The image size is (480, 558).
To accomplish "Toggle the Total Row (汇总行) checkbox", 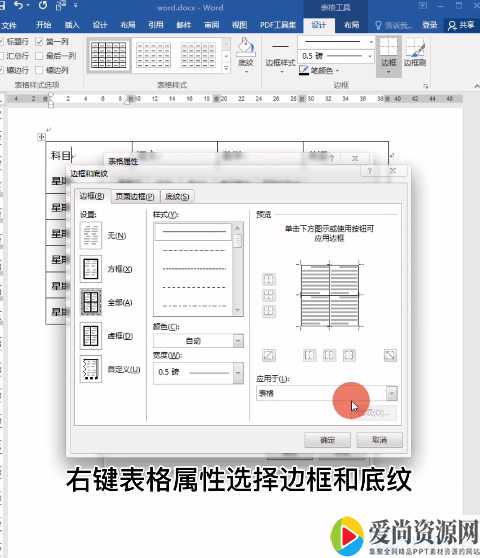I will [1, 56].
